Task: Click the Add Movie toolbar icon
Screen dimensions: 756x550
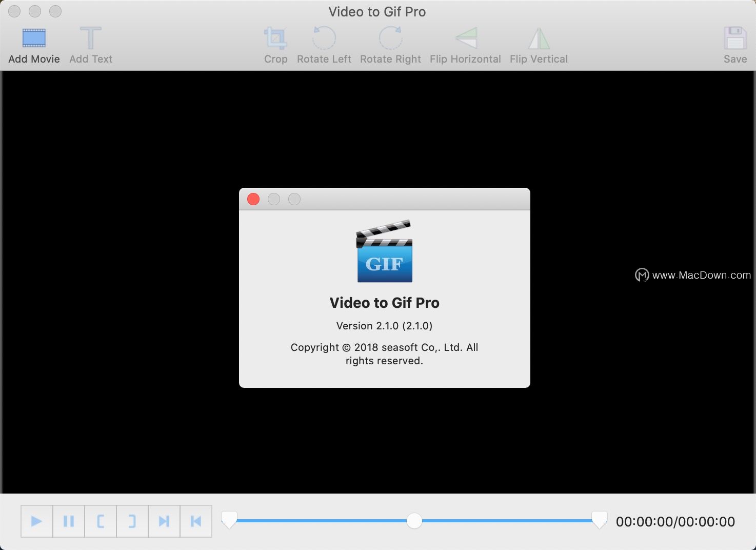Action: 33,38
